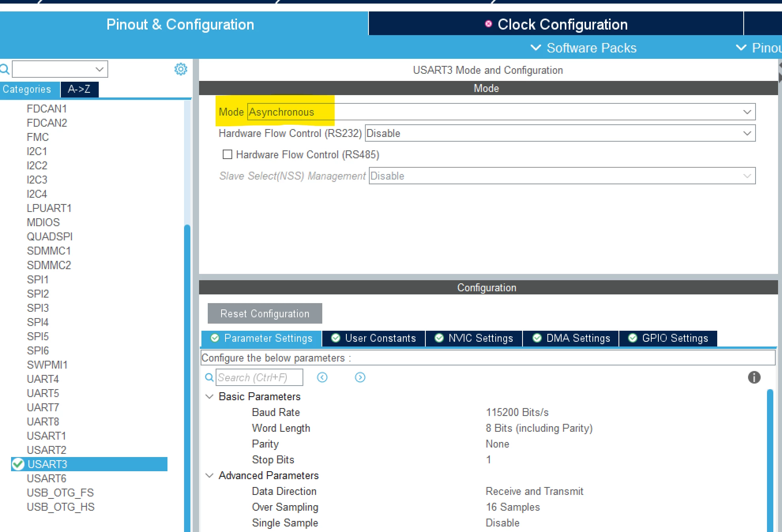Expand the Software Packs menu
Screen dimensions: 782x532
[583, 48]
